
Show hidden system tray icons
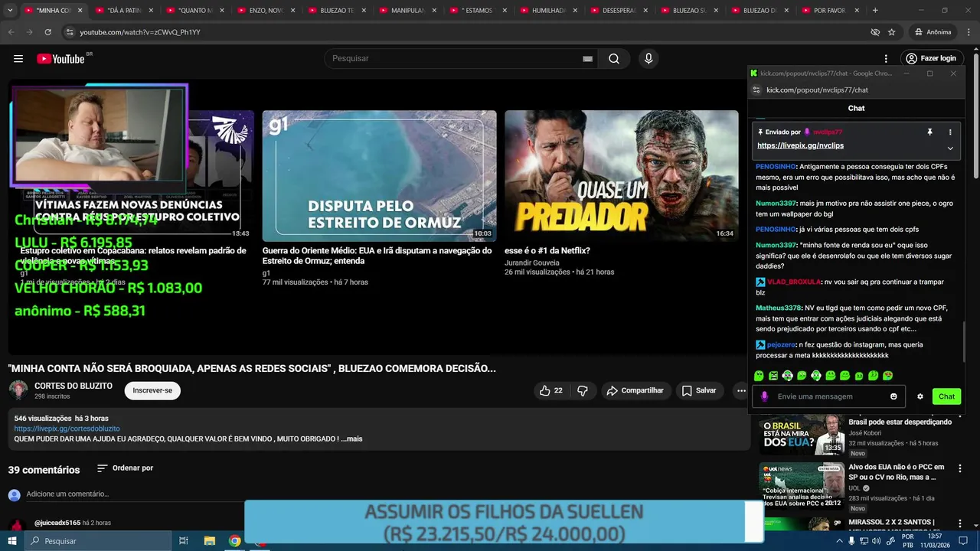[x=839, y=541]
